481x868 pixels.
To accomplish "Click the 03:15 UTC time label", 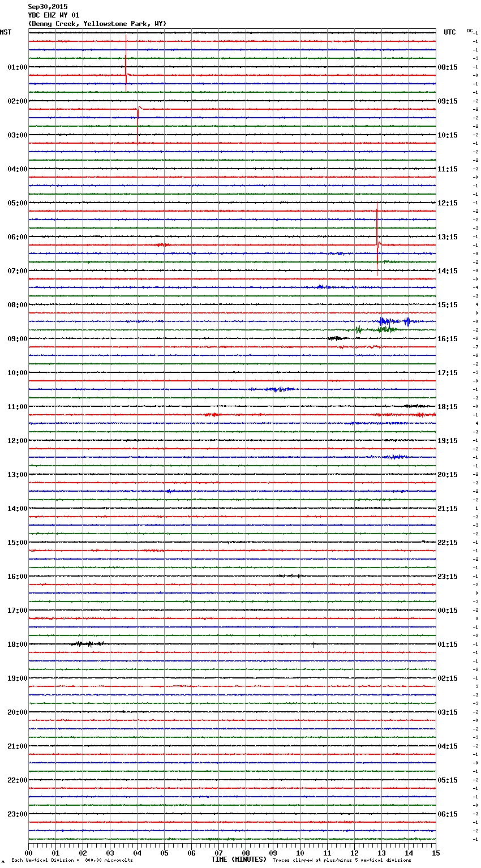I will pyautogui.click(x=448, y=712).
